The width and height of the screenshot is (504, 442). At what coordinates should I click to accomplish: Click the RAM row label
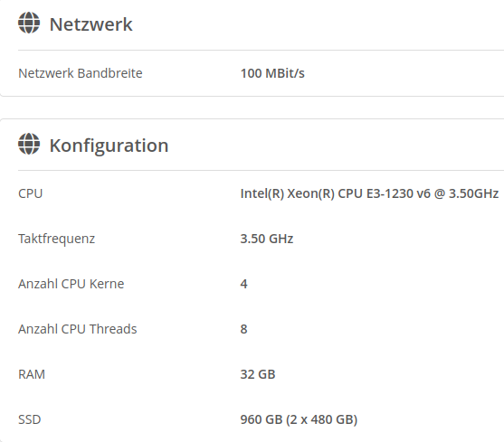coord(32,374)
